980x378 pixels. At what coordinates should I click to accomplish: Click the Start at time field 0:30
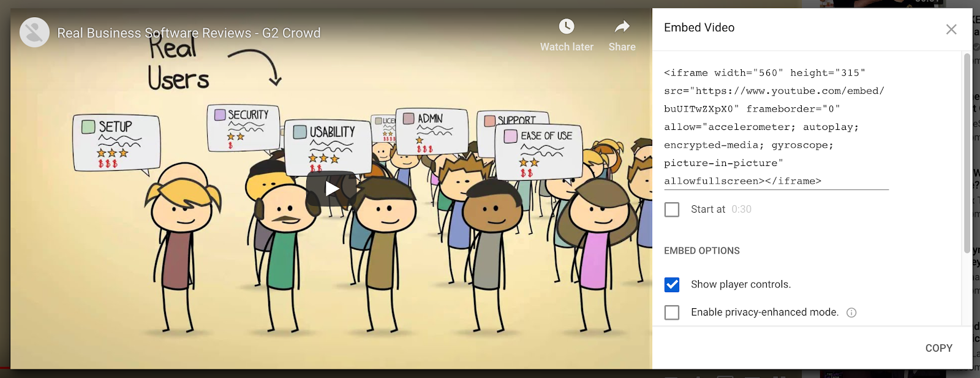tap(741, 210)
